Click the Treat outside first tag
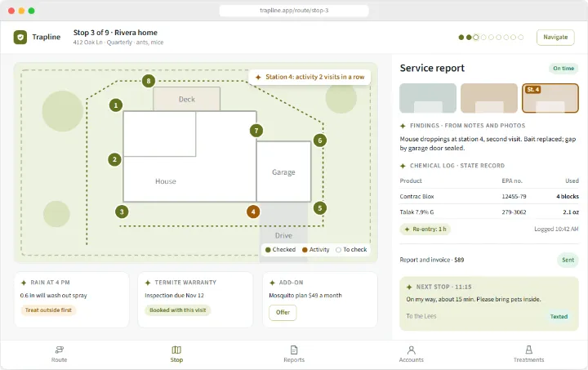 point(48,310)
